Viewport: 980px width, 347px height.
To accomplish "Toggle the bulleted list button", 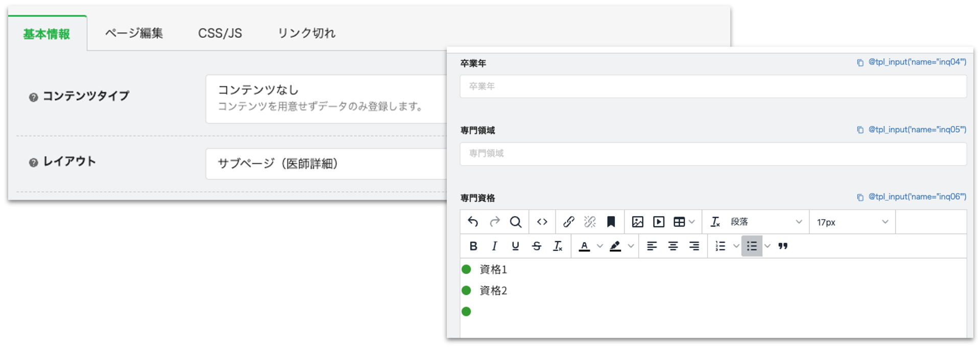I will 752,246.
